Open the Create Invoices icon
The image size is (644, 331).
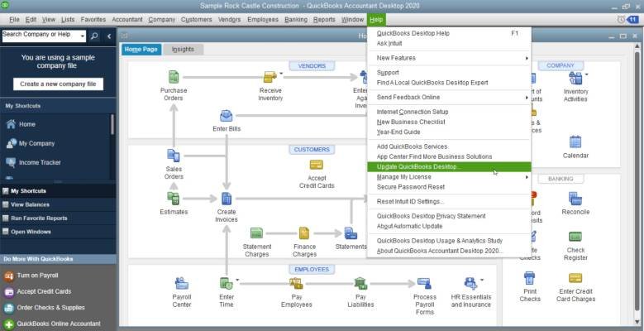coord(227,199)
